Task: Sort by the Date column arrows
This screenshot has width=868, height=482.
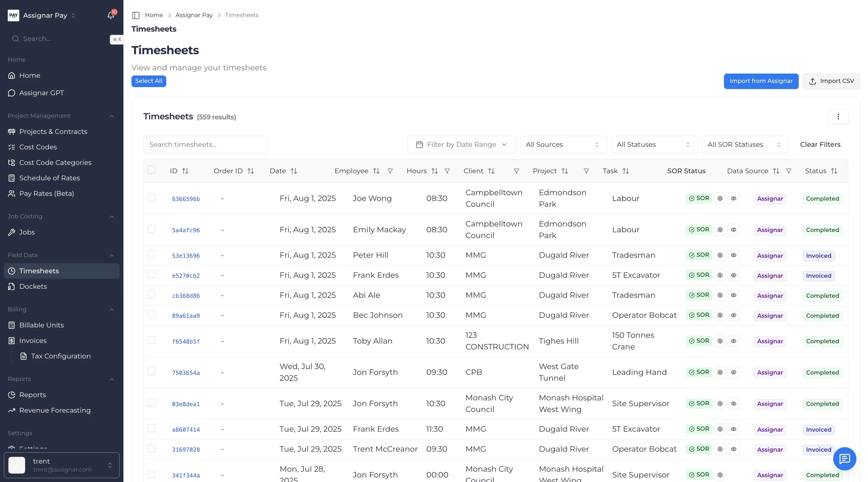Action: tap(294, 171)
